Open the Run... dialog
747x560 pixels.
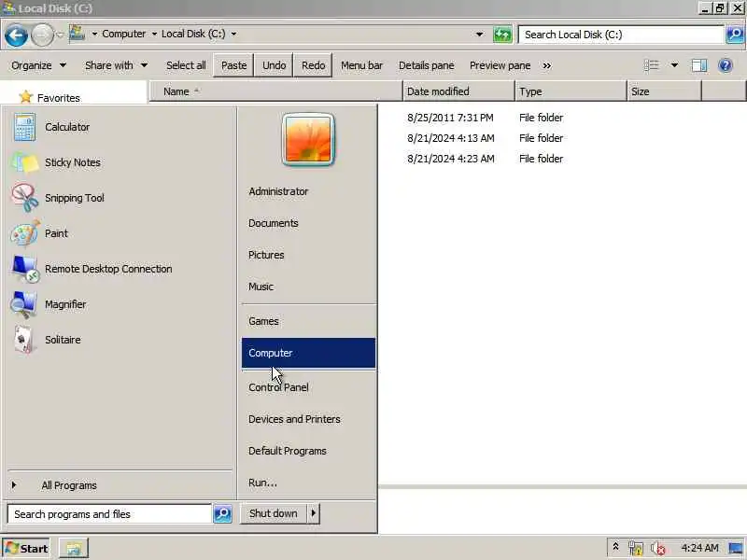(x=308, y=483)
